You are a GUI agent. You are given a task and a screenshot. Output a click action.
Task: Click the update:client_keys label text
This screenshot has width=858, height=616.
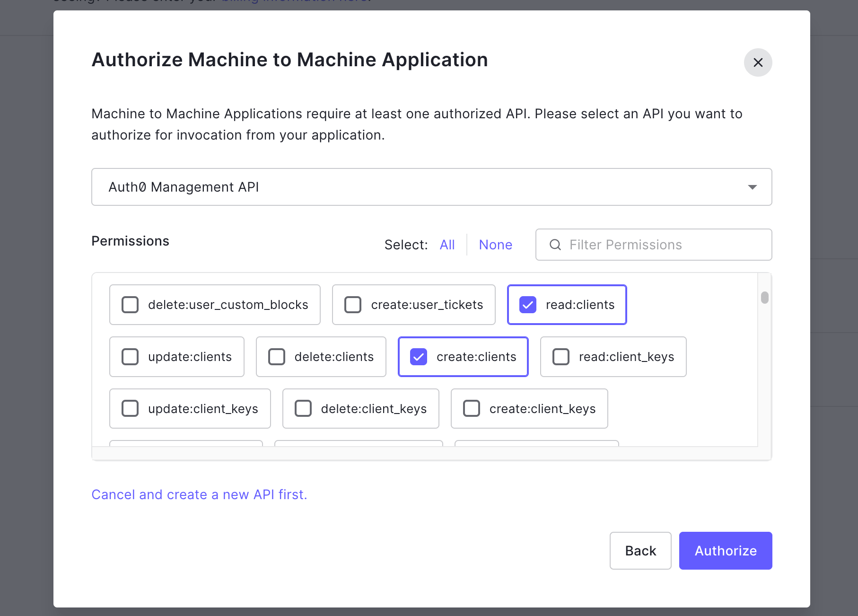pyautogui.click(x=203, y=409)
